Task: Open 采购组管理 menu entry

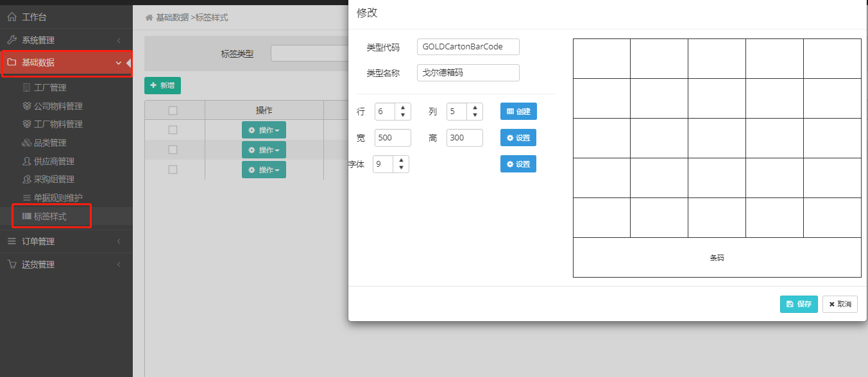Action: [55, 179]
